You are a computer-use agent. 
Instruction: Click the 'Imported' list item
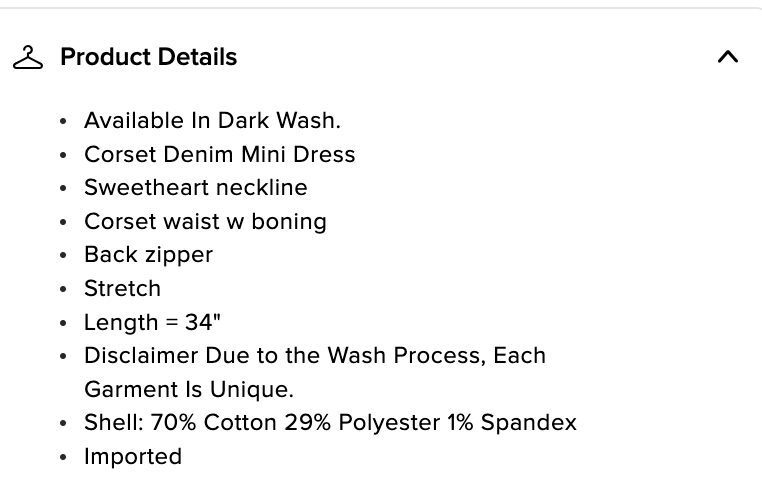[x=133, y=457]
